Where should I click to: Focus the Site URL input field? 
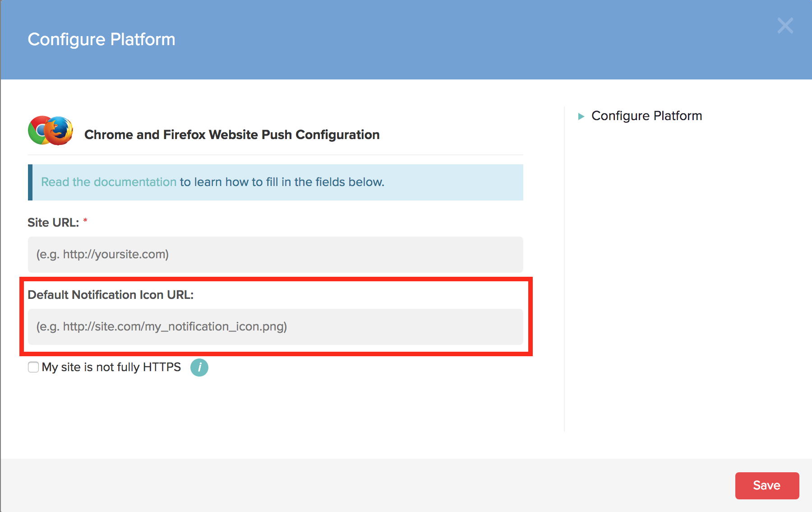click(x=275, y=255)
